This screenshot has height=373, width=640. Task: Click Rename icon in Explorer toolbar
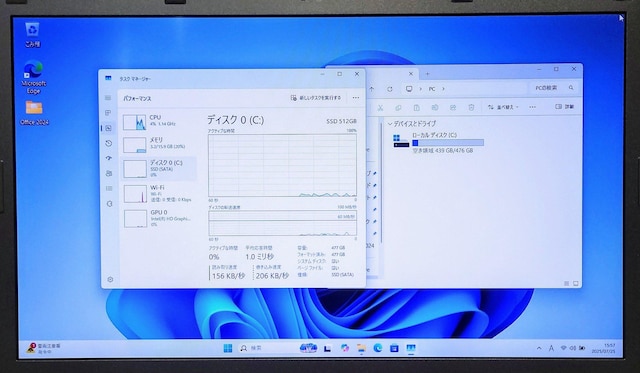[x=435, y=107]
